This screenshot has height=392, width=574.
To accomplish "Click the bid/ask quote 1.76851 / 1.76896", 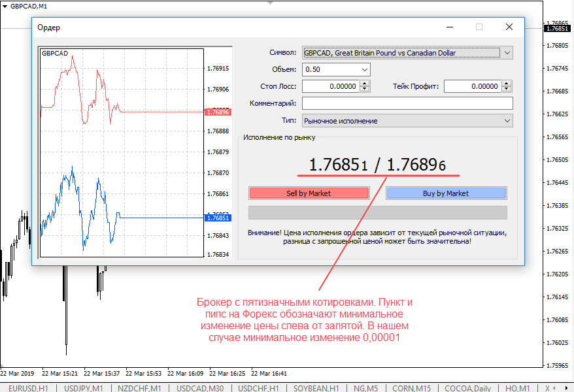I will 377,165.
